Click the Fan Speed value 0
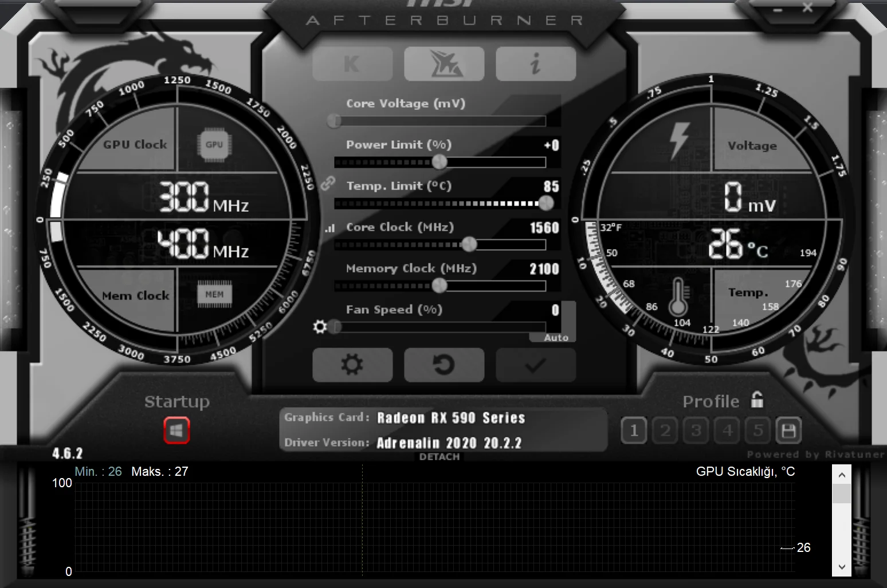The height and width of the screenshot is (588, 887). pos(555,310)
